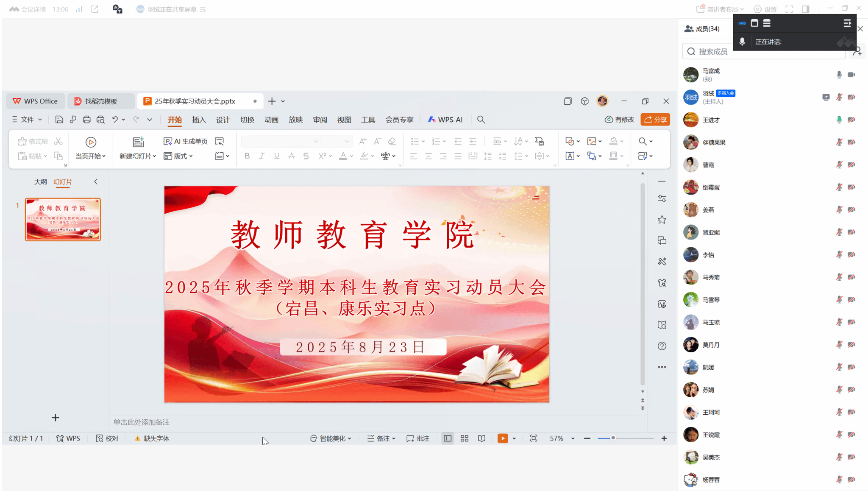This screenshot has height=491, width=868.
Task: Click AI 生成单页 button
Action: coord(186,141)
